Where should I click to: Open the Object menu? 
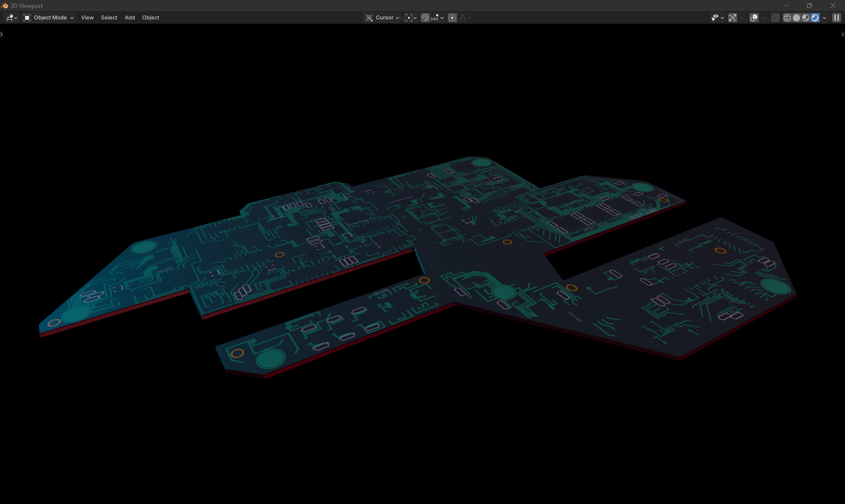(x=151, y=18)
